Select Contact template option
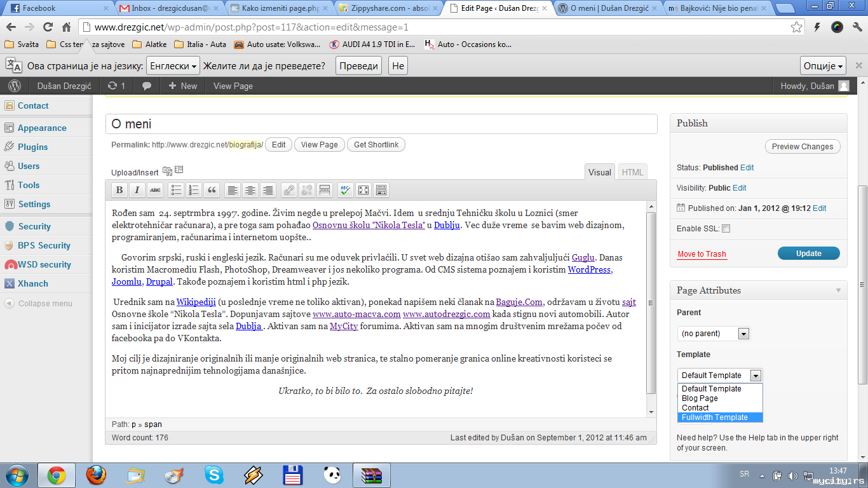The width and height of the screenshot is (868, 488). tap(721, 408)
